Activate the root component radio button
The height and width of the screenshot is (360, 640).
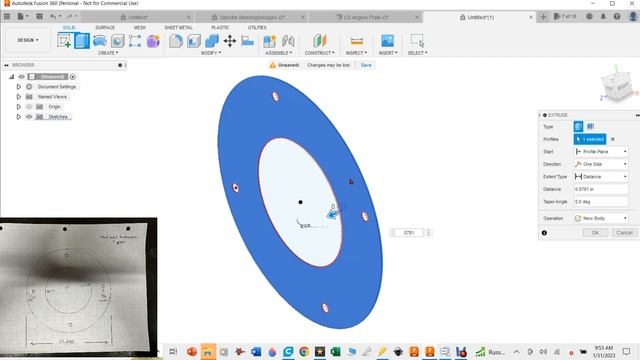tap(73, 77)
